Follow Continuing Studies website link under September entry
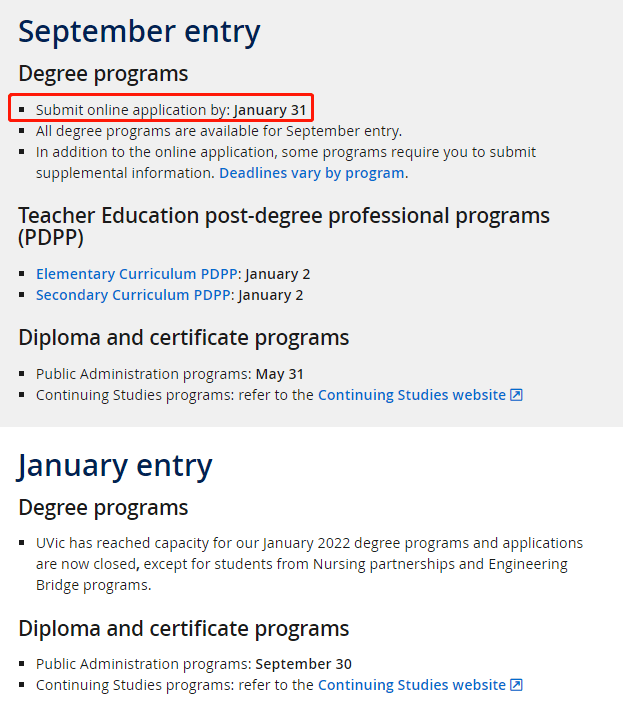Screen dimensions: 623x706 412,395
